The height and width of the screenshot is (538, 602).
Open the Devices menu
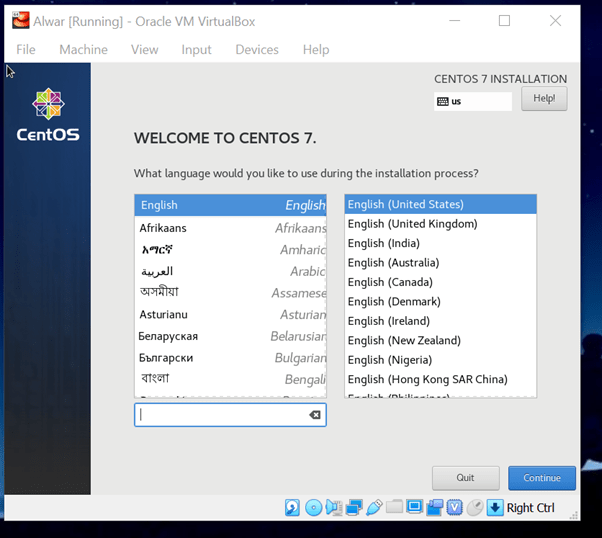(257, 49)
